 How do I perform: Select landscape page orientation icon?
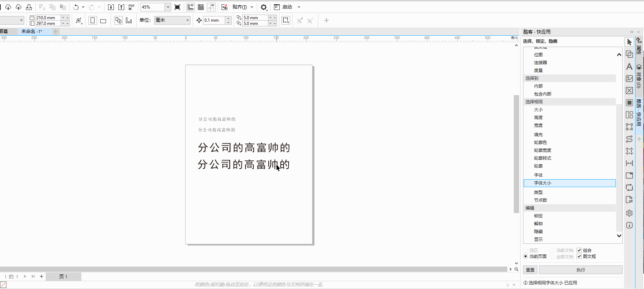(x=103, y=21)
